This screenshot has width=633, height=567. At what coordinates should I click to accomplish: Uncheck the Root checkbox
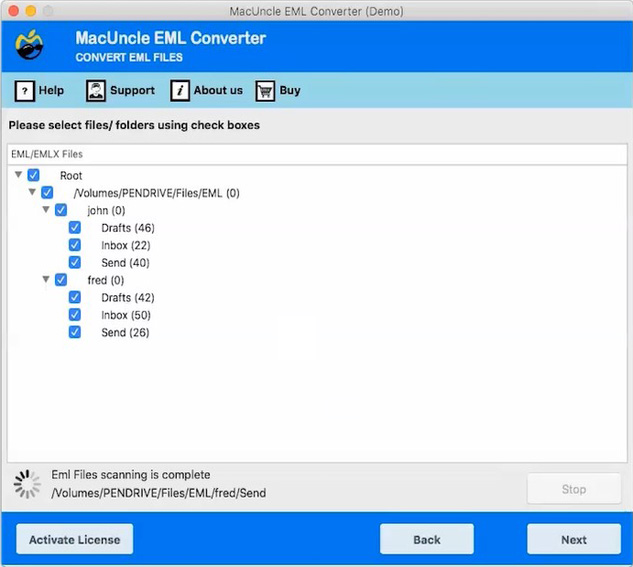click(34, 175)
